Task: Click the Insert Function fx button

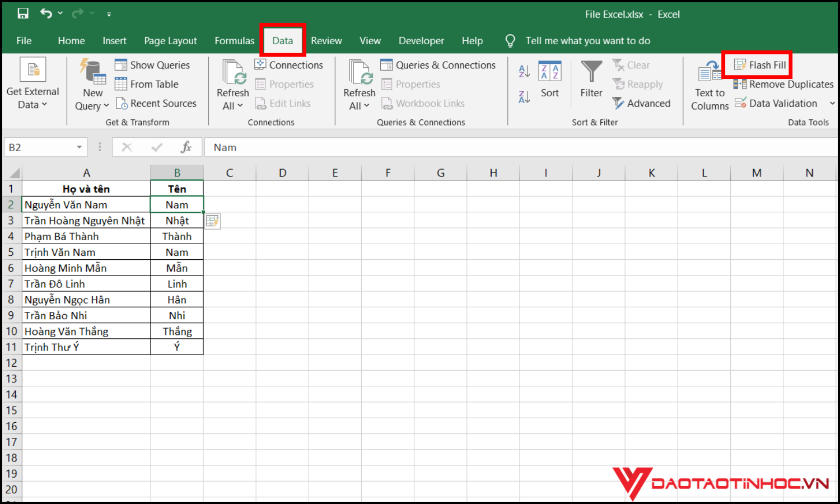Action: (186, 147)
